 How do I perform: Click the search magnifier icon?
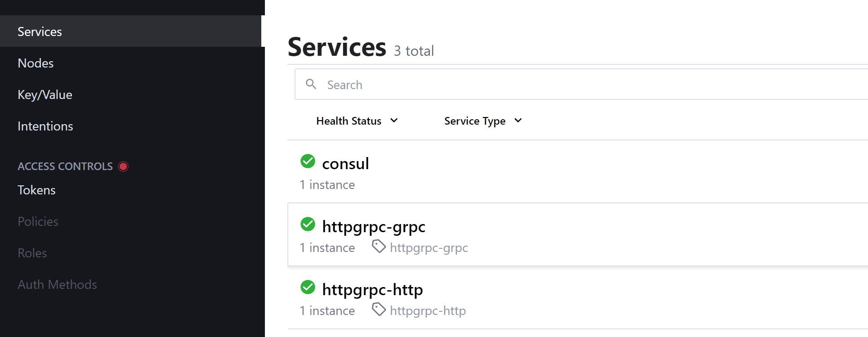click(x=311, y=84)
